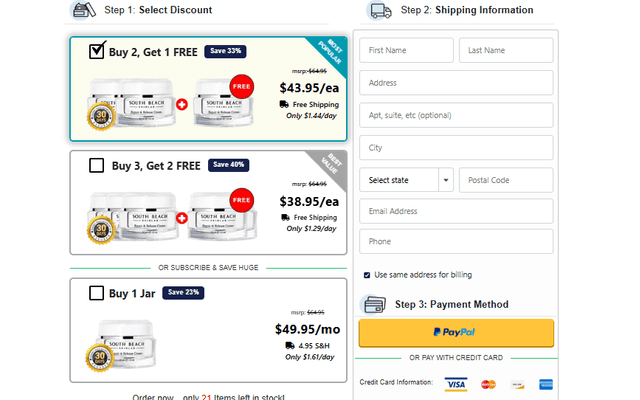Click the Save 40% badge
Screen dimensions: 640x400
(x=228, y=165)
